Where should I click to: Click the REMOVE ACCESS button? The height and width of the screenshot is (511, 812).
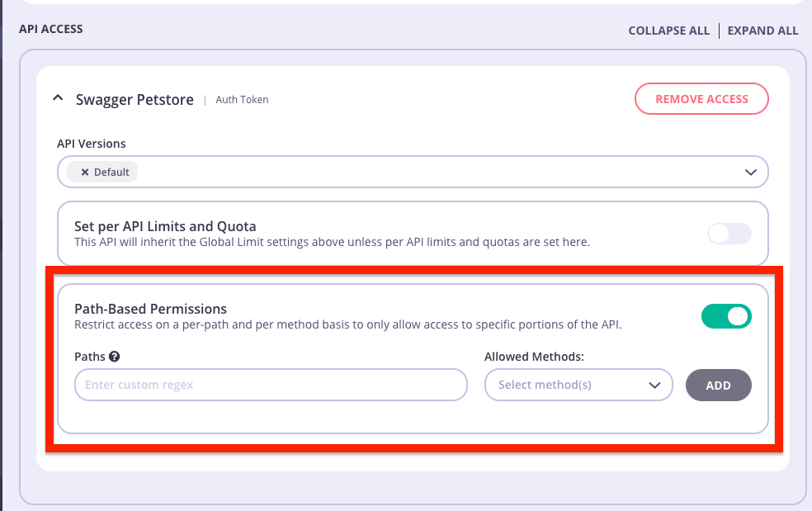[701, 98]
